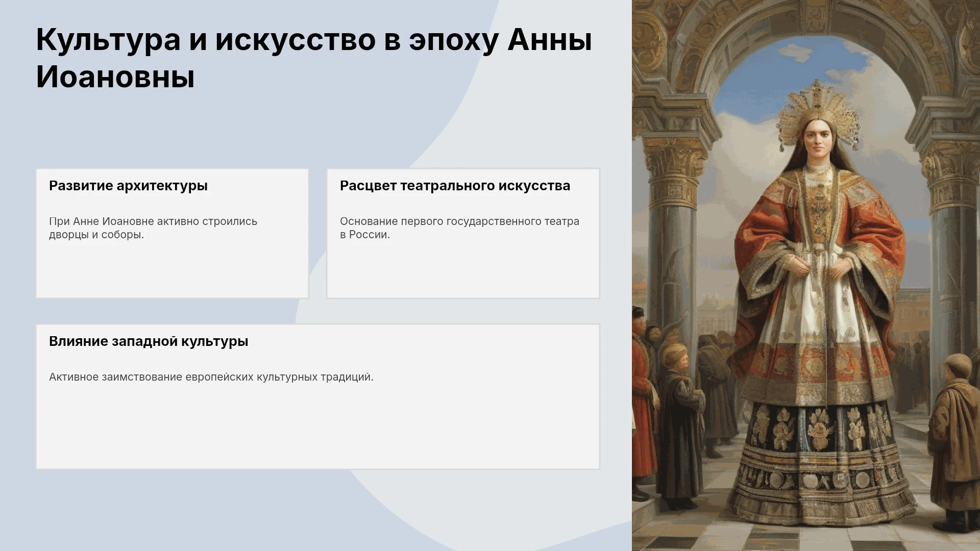Image resolution: width=980 pixels, height=551 pixels.
Task: Select the 'Развитие архитектуры' card heading
Action: click(128, 186)
